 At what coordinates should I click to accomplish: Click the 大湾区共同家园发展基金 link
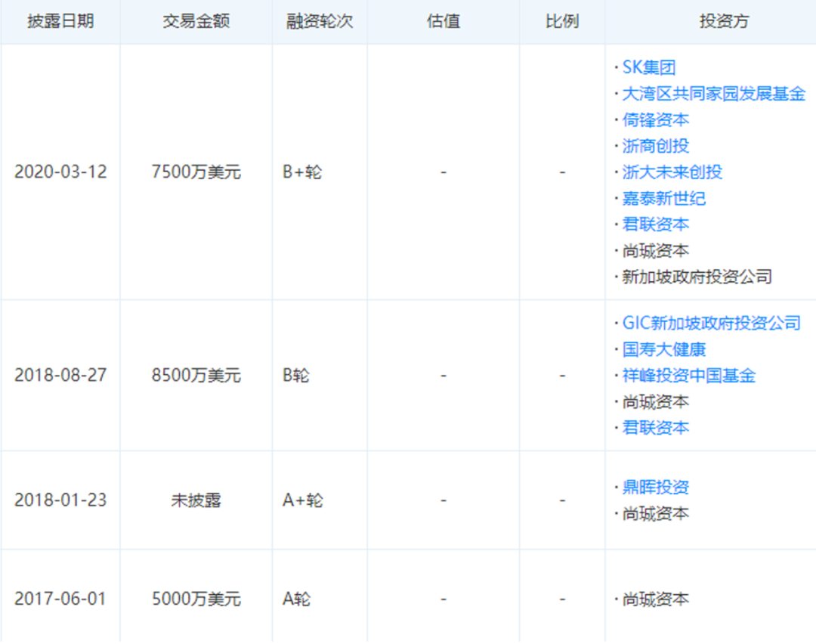click(x=713, y=94)
